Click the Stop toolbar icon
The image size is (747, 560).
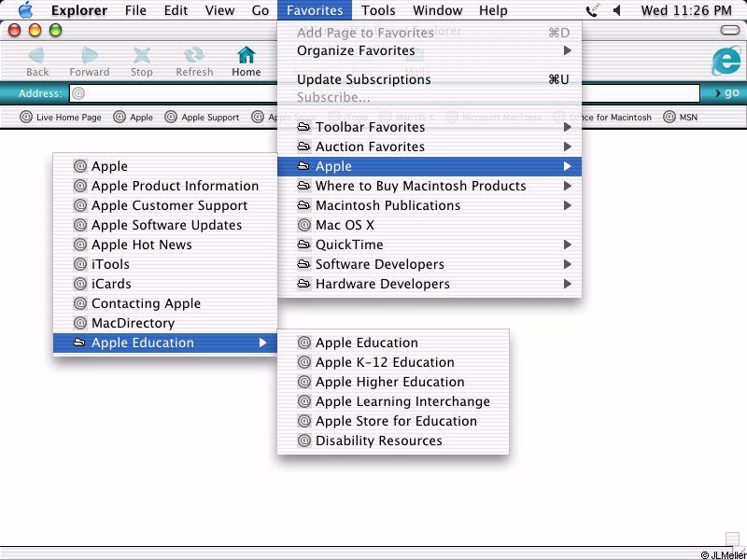[142, 56]
